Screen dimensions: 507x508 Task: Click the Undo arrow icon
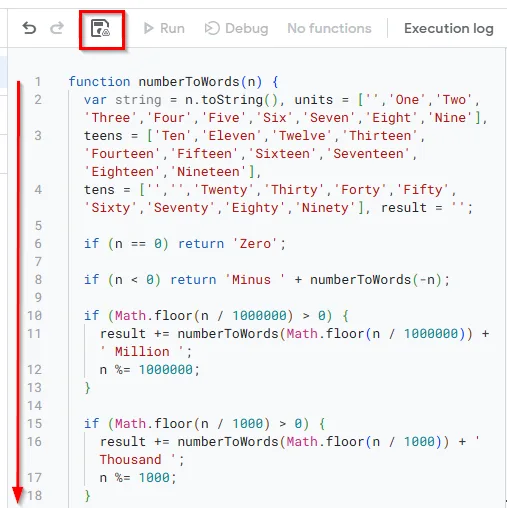pos(29,28)
